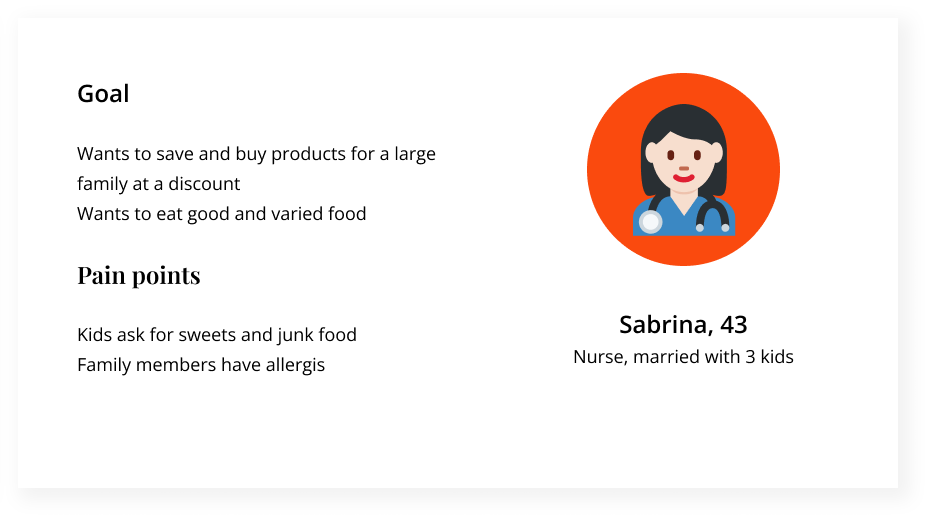The width and height of the screenshot is (930, 520).
Task: Click the word "discount" in goals
Action: pos(204,184)
